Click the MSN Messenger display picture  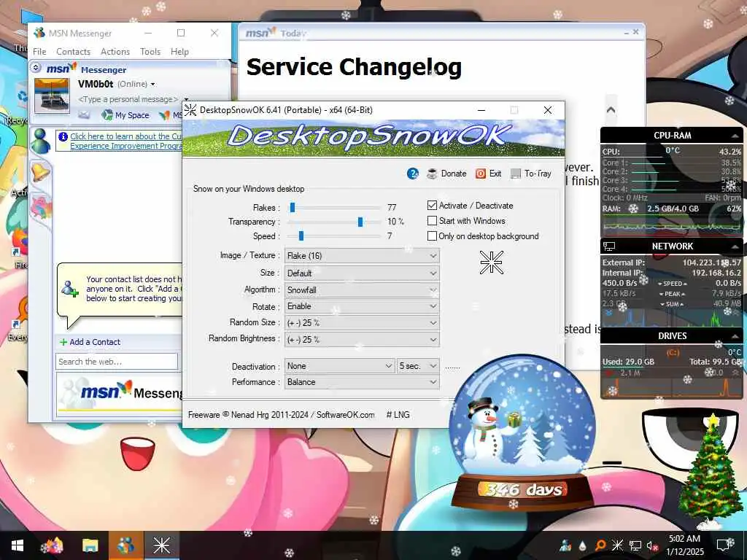[52, 96]
